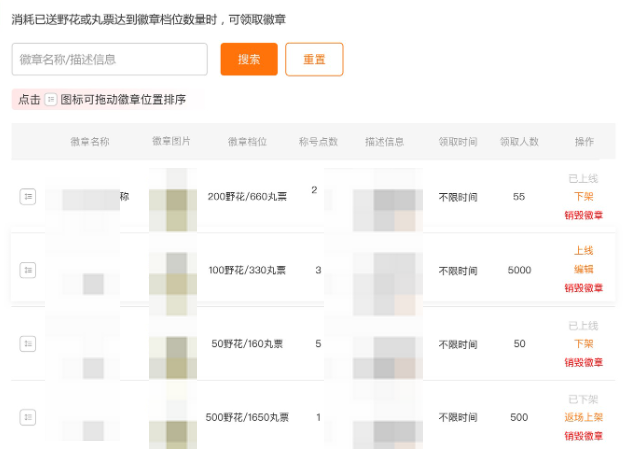Click the sort icon in the pink hint bar
This screenshot has width=627, height=449.
[x=51, y=100]
